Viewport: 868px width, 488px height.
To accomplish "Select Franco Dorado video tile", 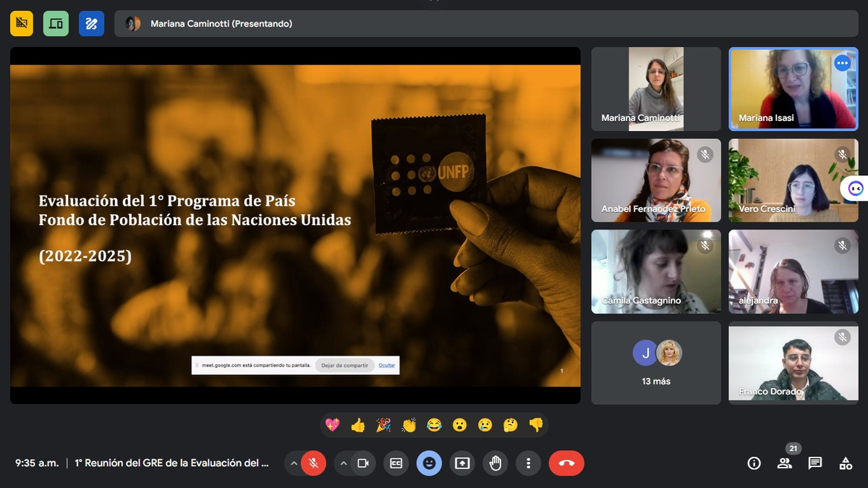I will click(793, 363).
